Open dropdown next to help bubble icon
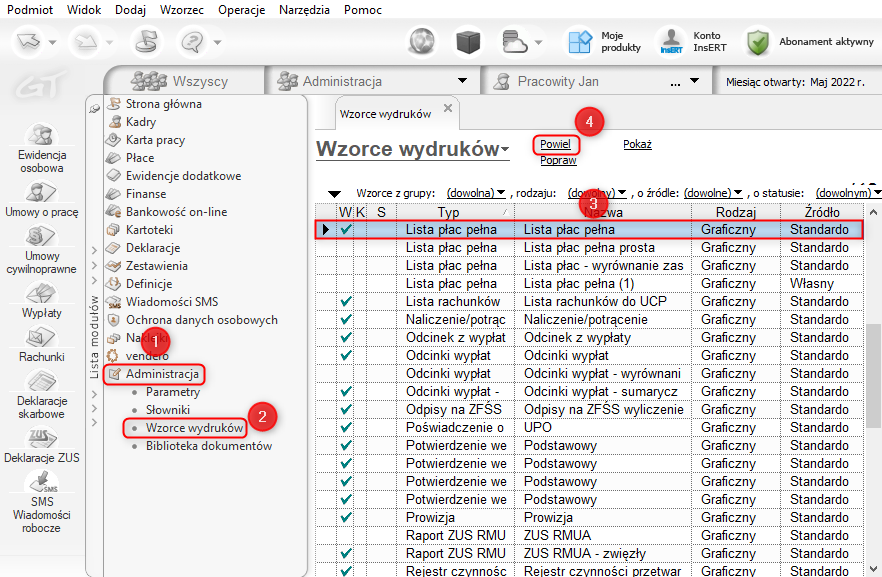The height and width of the screenshot is (577, 882). point(218,42)
